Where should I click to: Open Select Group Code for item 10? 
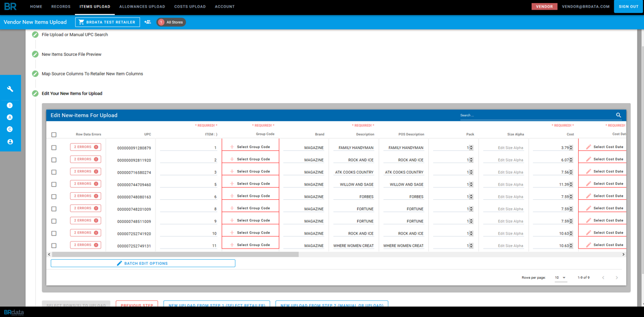[x=250, y=232]
